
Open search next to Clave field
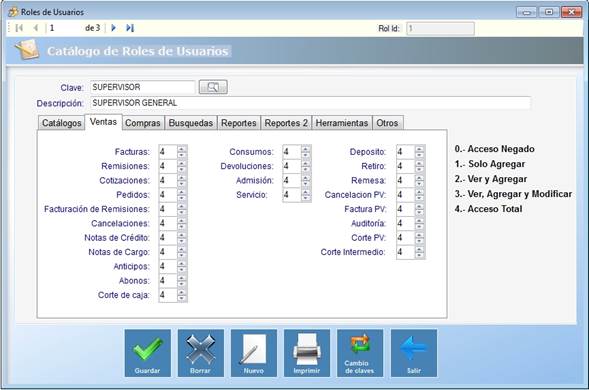click(213, 87)
